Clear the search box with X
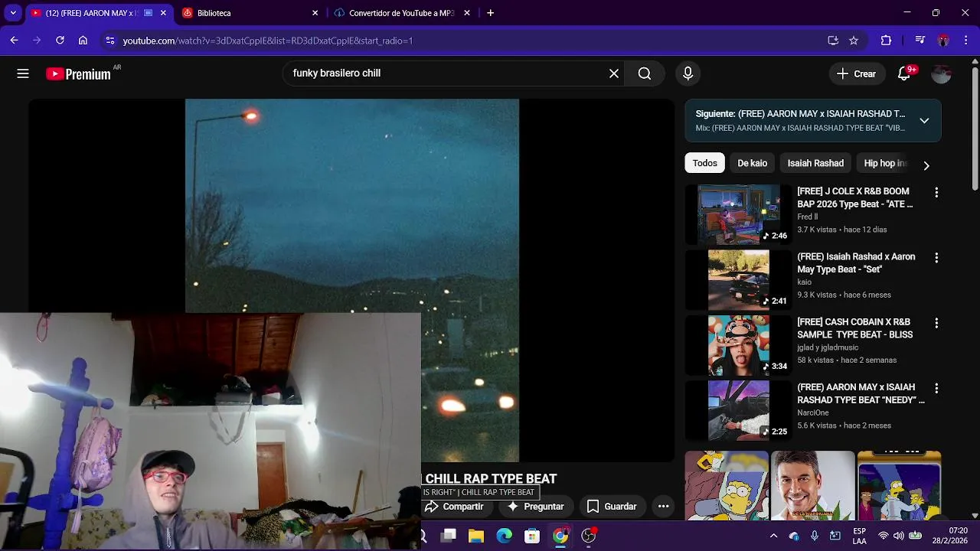Screen dimensions: 980x551 [x=614, y=73]
